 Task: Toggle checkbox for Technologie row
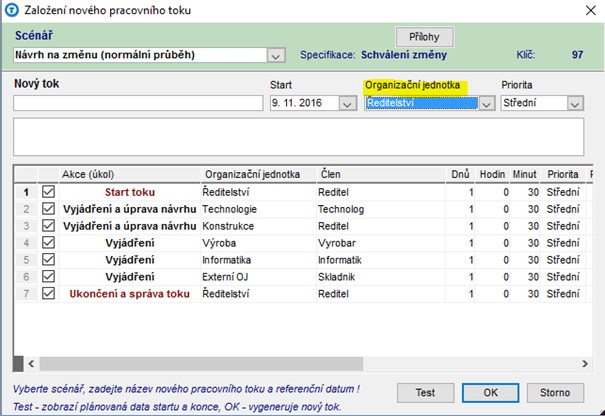[48, 209]
